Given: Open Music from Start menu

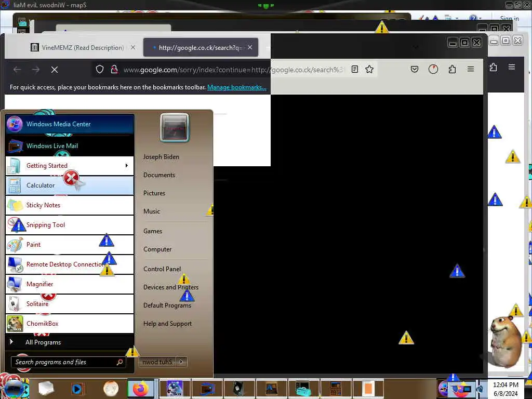Looking at the screenshot, I should pos(152,211).
